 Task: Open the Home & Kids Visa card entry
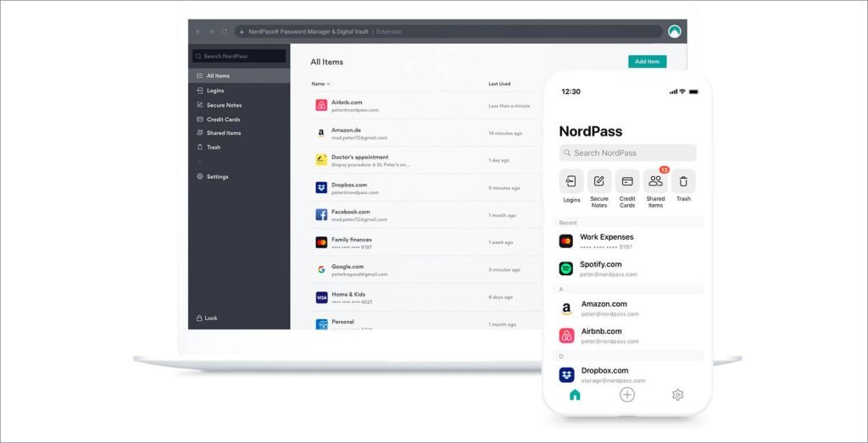click(426, 297)
